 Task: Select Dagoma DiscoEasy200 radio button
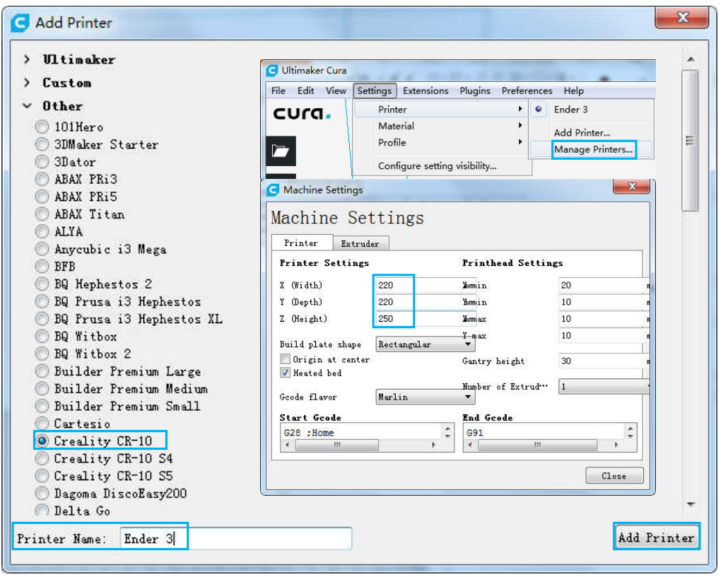[x=42, y=494]
